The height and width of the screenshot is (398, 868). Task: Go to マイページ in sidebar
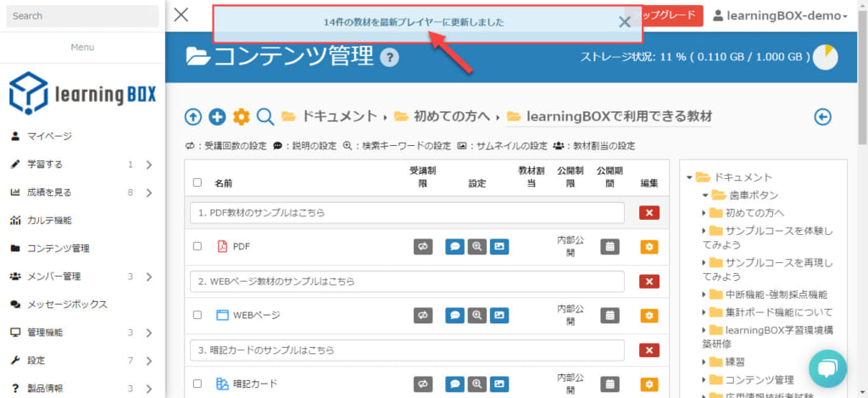tap(49, 136)
